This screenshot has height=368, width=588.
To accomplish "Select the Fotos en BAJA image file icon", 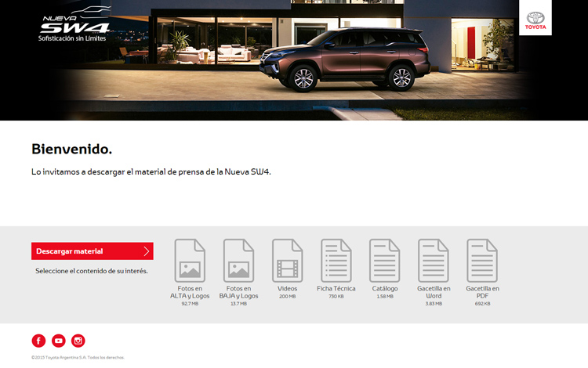I will tap(238, 260).
